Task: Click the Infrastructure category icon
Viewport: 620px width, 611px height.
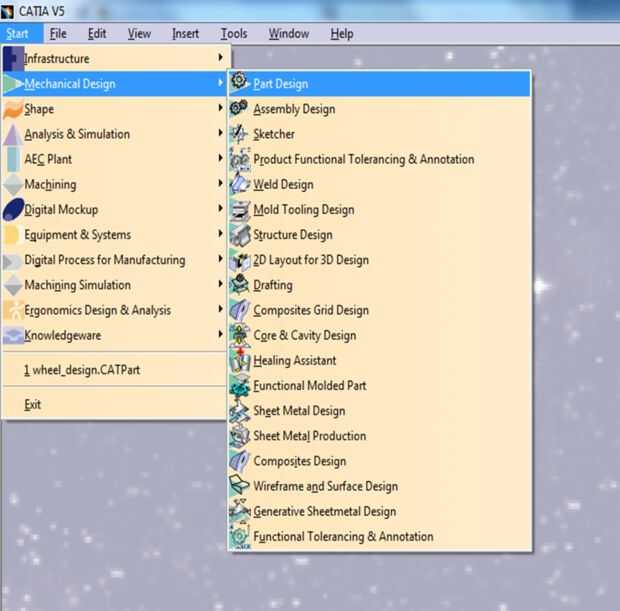Action: (x=13, y=59)
